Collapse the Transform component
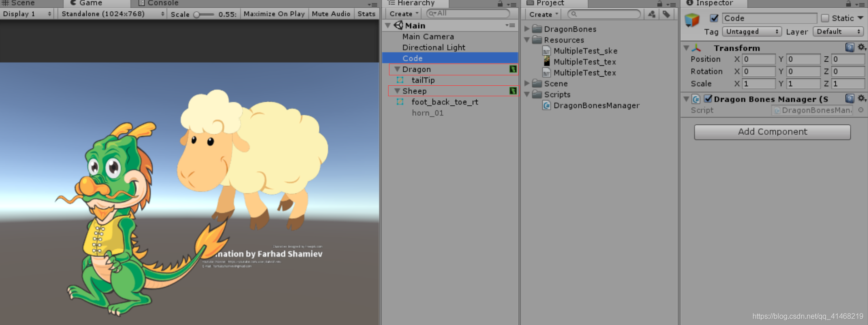 click(x=686, y=48)
